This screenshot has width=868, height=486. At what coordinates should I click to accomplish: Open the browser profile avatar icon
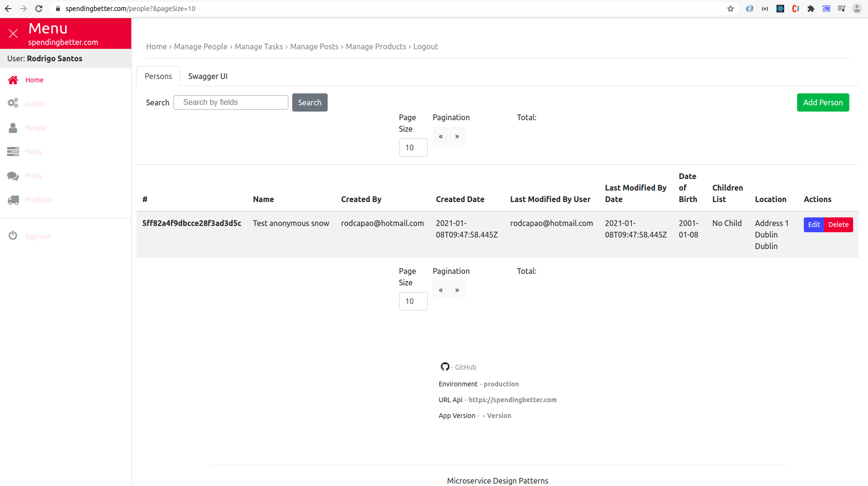(857, 9)
